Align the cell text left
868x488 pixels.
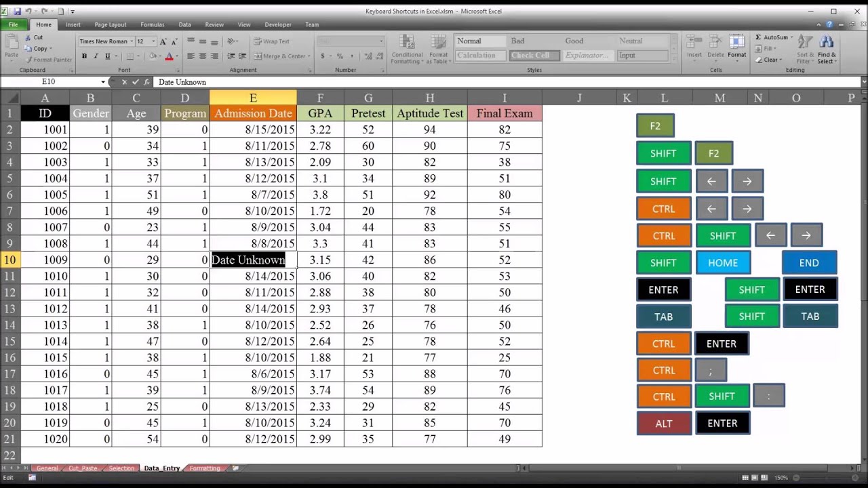[191, 56]
